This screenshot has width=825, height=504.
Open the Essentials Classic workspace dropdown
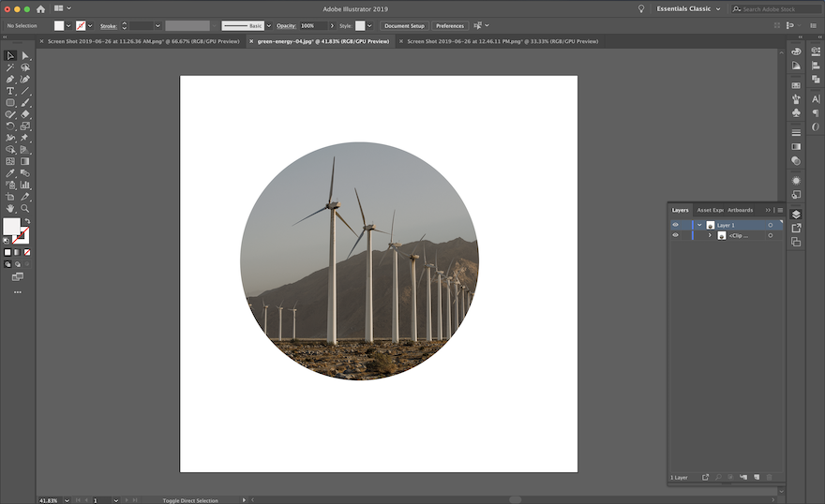coord(689,8)
